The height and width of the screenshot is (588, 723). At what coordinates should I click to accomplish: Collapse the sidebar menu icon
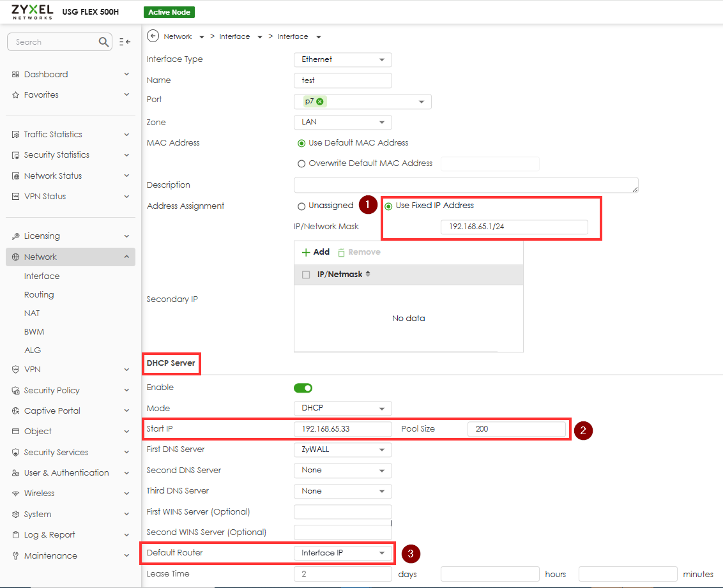(x=125, y=42)
